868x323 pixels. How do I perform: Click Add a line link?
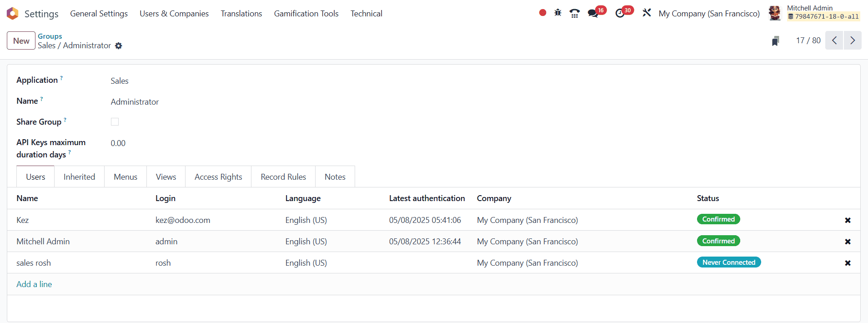click(x=34, y=284)
